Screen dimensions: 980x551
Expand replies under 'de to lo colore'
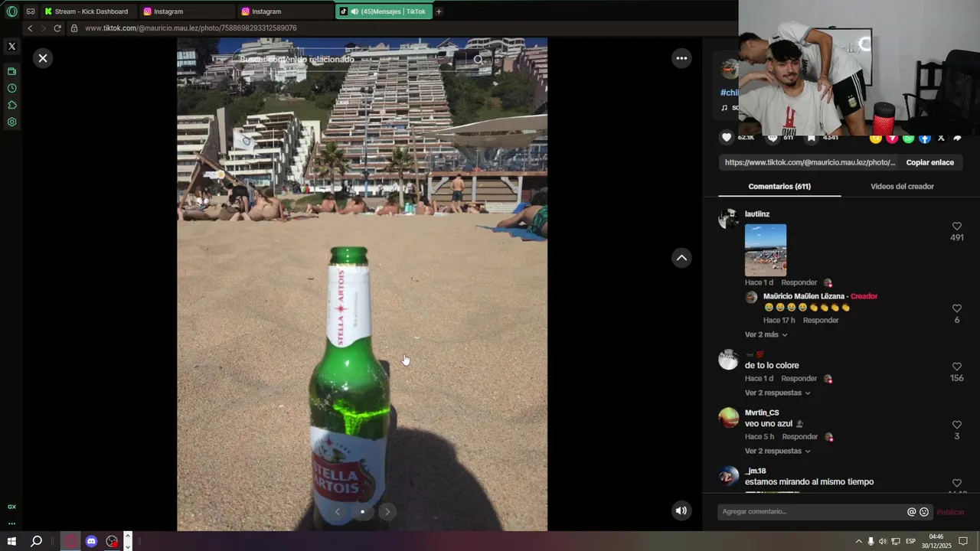point(777,393)
